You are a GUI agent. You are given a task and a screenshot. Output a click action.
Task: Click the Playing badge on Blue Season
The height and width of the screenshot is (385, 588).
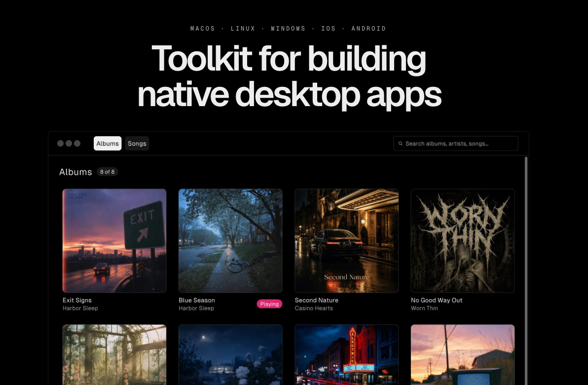[x=269, y=304]
